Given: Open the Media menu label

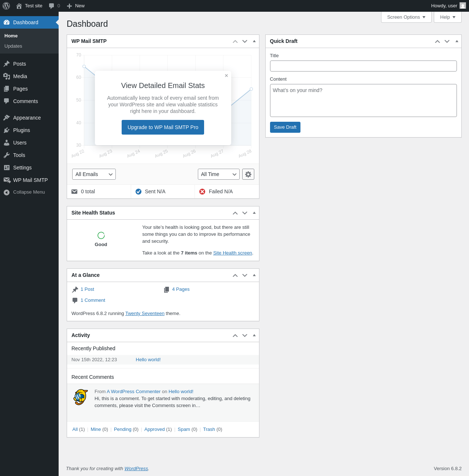Looking at the screenshot, I should point(20,76).
